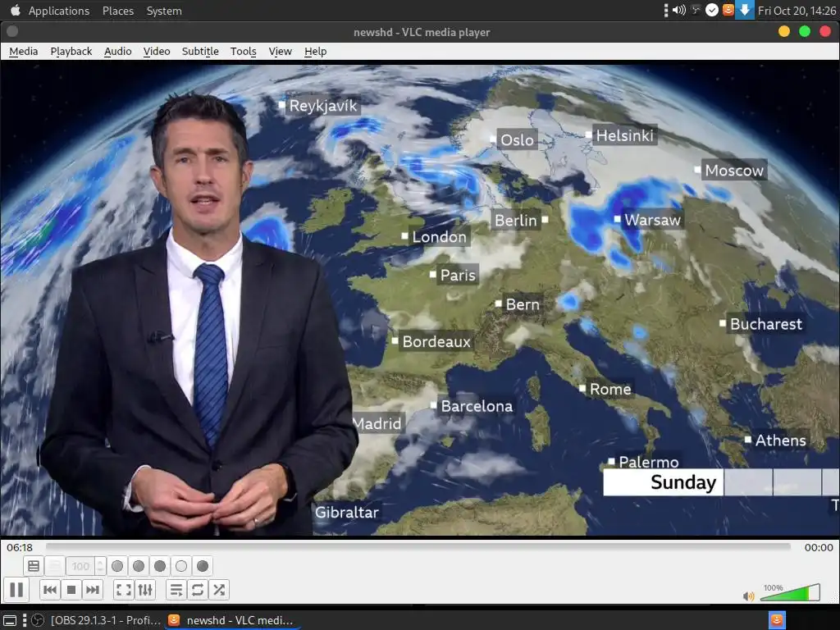Click the white checkmark tray icon
Screen dimensions: 840x630
(x=711, y=10)
